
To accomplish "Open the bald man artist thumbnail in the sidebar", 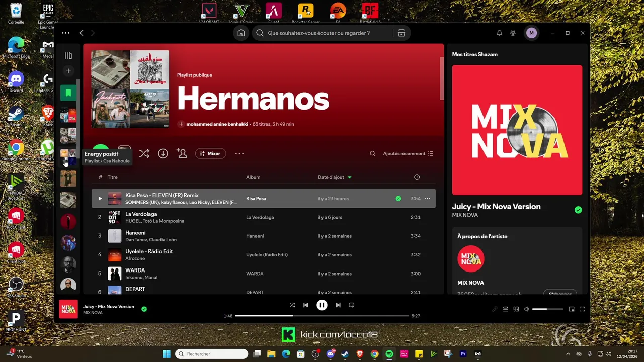I will 68,285.
